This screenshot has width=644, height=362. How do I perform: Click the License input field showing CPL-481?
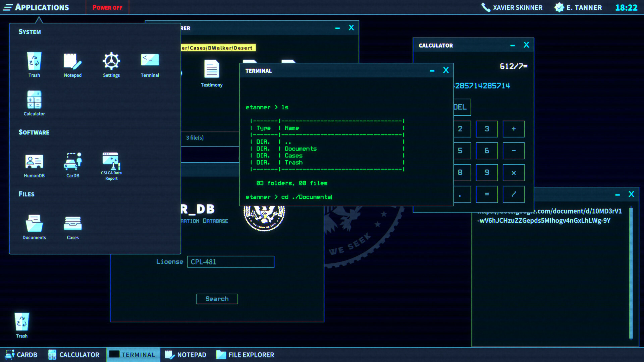click(230, 262)
